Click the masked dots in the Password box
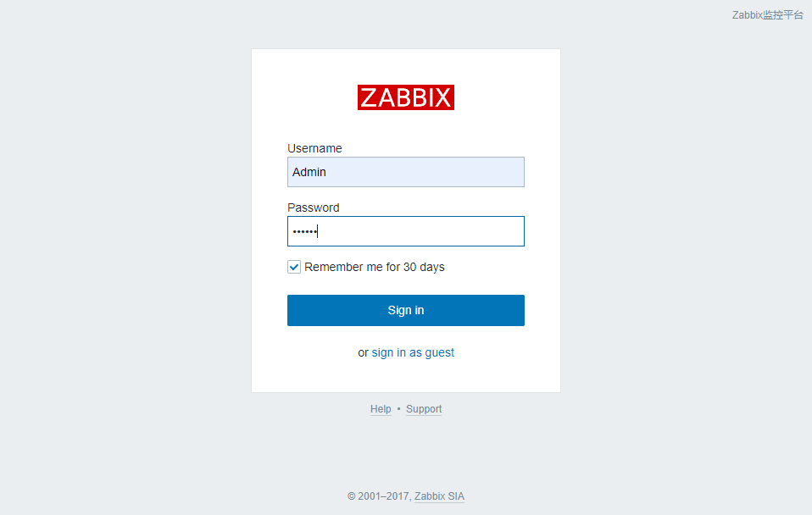812x515 pixels. click(303, 231)
